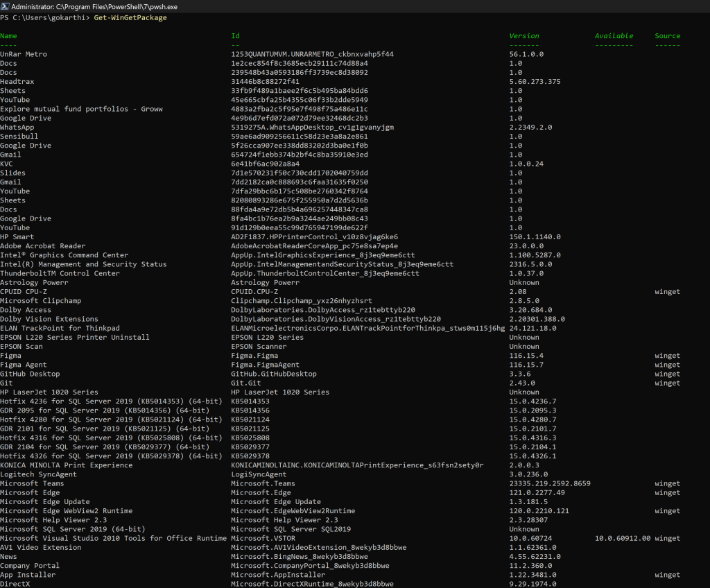
Task: Select the 'Microsoft Clipchamp' package name
Action: coord(41,301)
